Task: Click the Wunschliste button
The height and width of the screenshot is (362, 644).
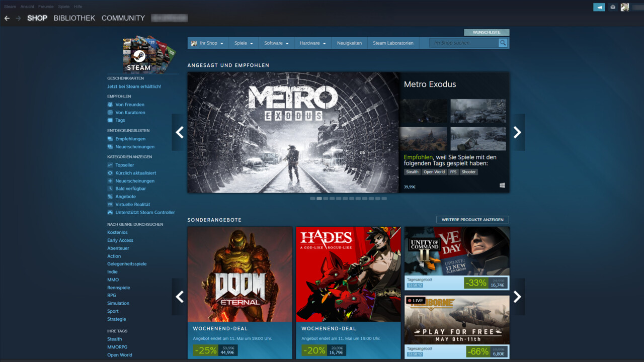Action: coord(487,32)
